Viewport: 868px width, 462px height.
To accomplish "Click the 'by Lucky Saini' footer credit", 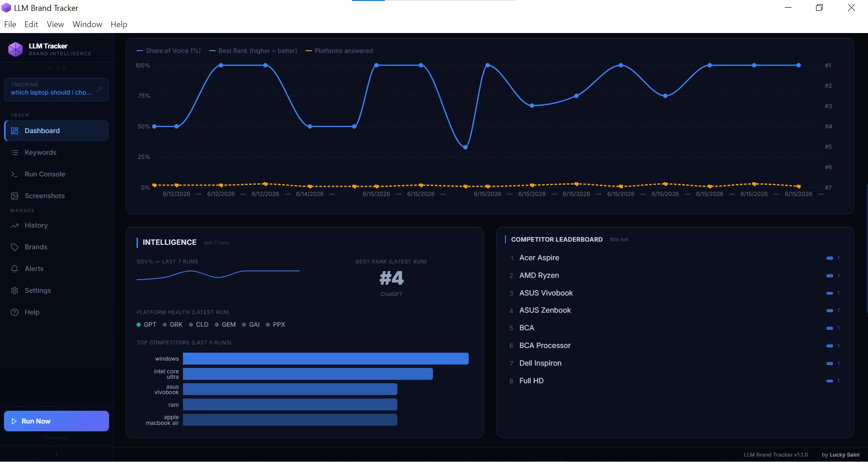I will (x=840, y=455).
